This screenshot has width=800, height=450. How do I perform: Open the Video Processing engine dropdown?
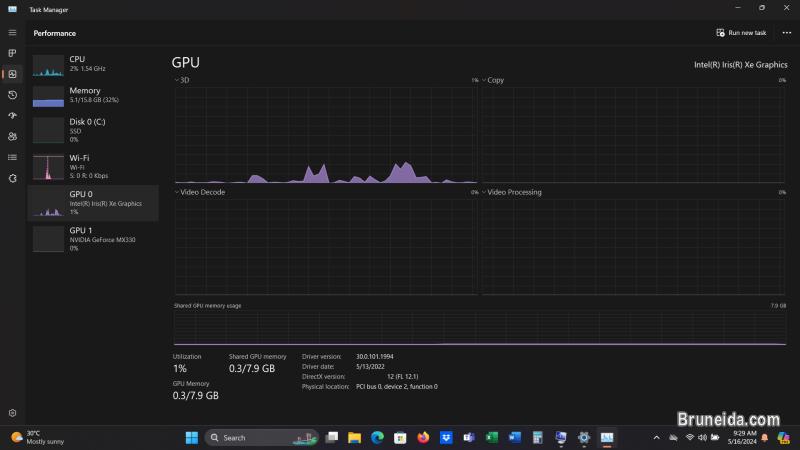pyautogui.click(x=484, y=192)
